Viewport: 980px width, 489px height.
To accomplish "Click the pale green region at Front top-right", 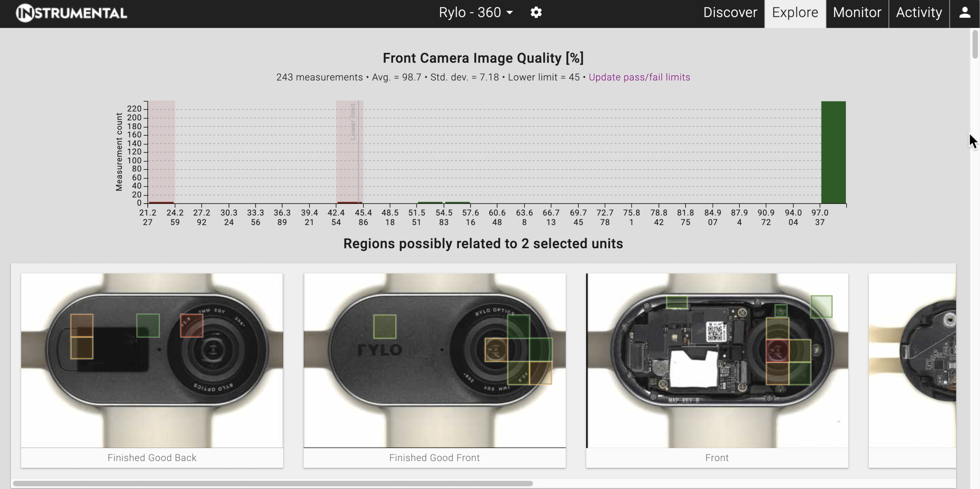I will click(x=821, y=306).
